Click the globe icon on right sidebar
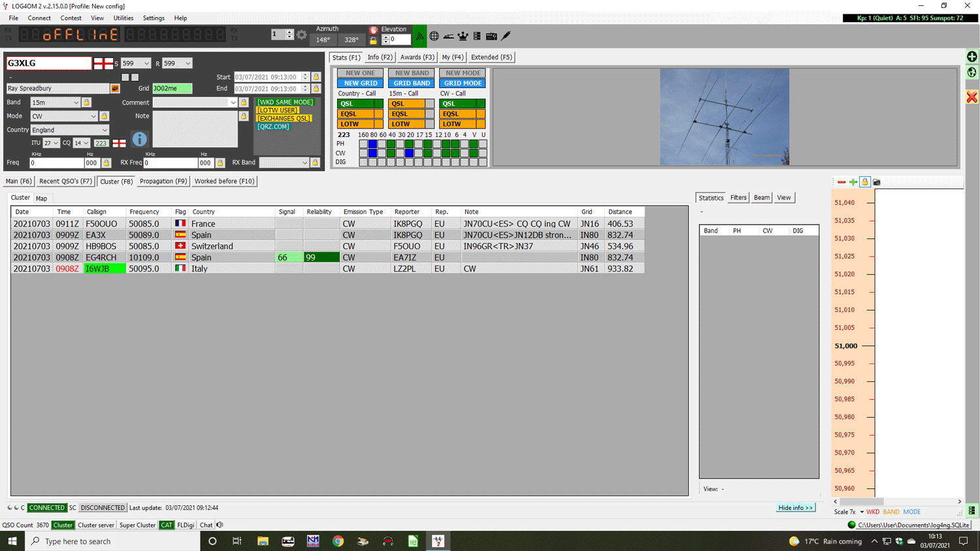This screenshot has height=551, width=980. [x=972, y=72]
